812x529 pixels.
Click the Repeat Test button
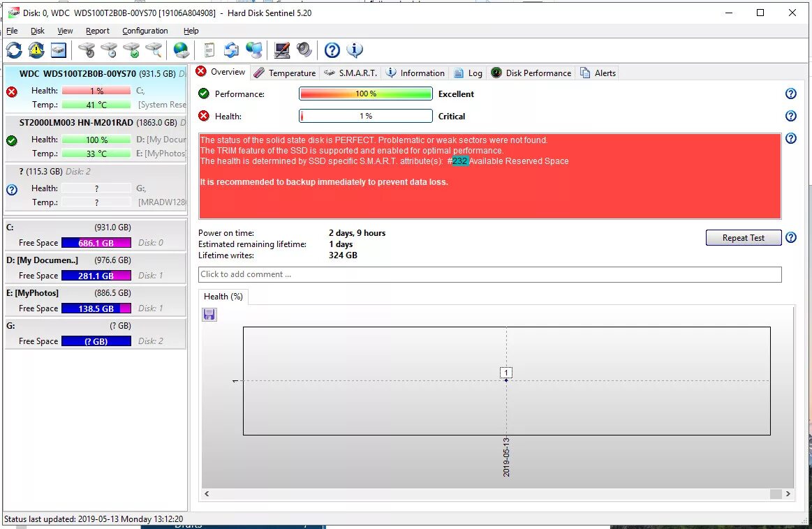coord(743,237)
